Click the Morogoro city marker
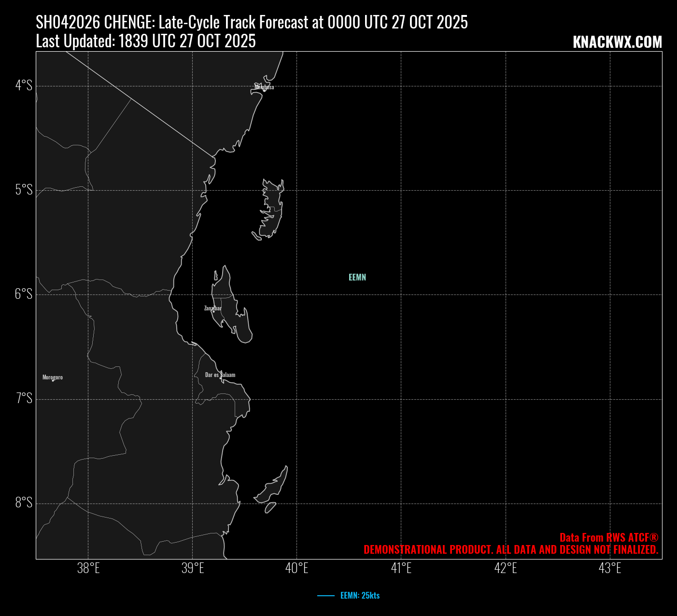 coord(53,380)
